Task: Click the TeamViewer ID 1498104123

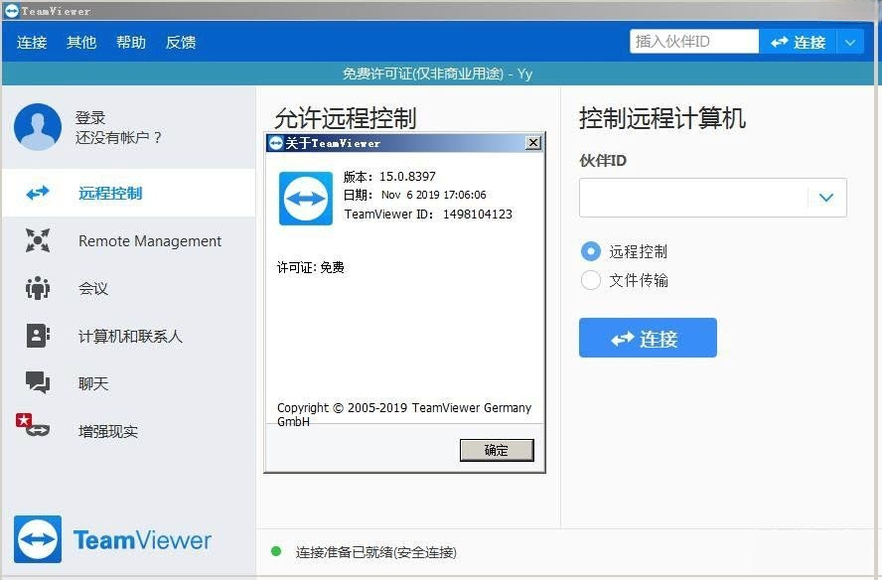Action: click(x=478, y=214)
